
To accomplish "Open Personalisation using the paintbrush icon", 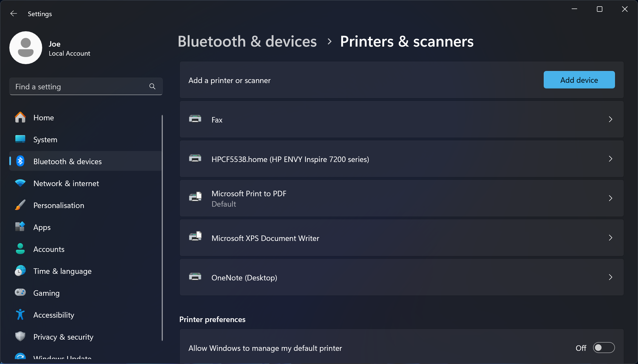I will (20, 205).
